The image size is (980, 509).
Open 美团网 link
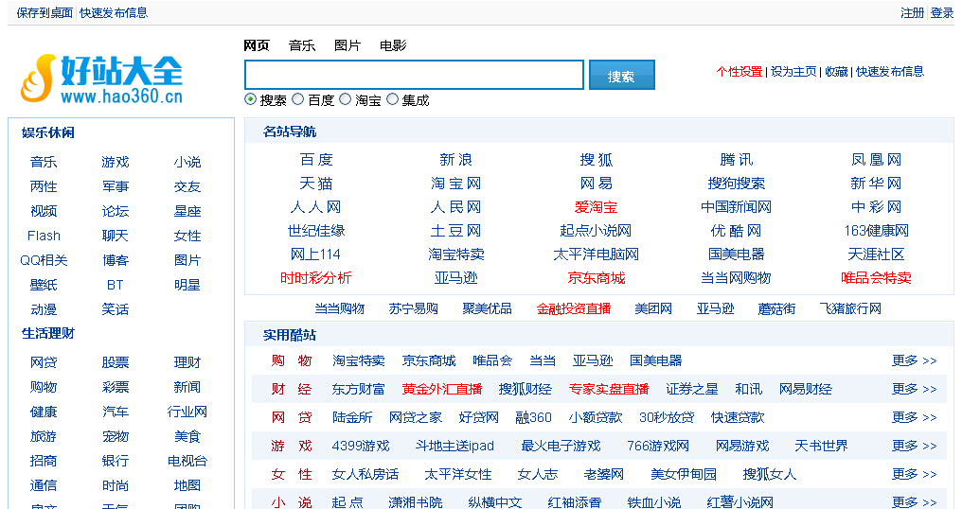(x=653, y=308)
